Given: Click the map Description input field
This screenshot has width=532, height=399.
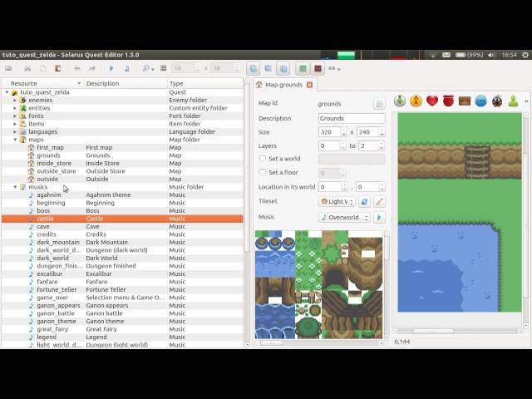Looking at the screenshot, I should click(x=352, y=118).
